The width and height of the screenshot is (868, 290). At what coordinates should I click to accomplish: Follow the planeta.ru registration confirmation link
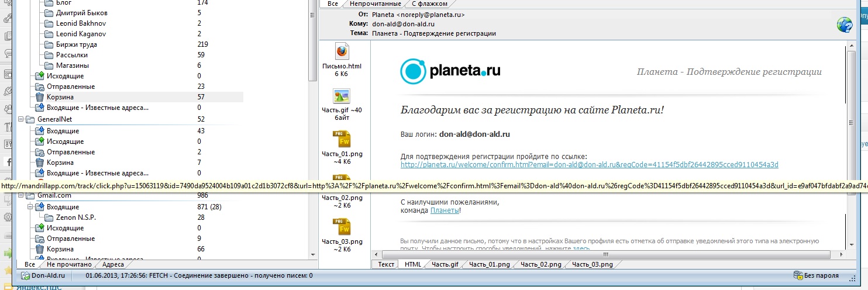point(589,165)
